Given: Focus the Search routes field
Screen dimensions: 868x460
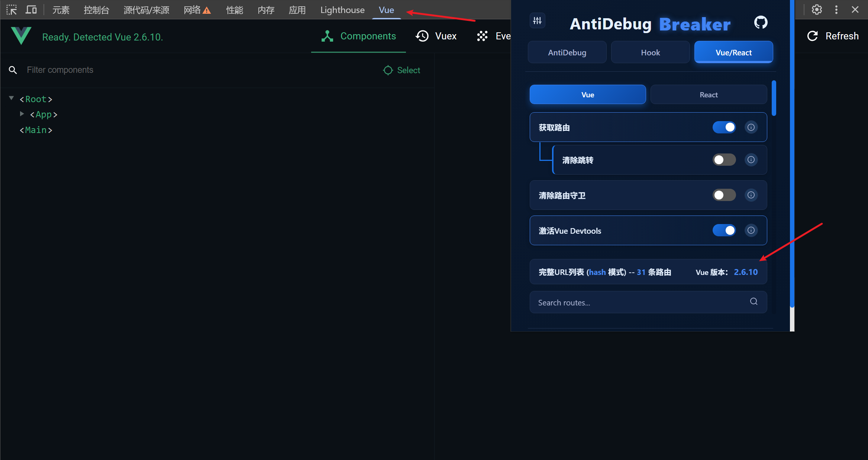Looking at the screenshot, I should click(x=648, y=302).
